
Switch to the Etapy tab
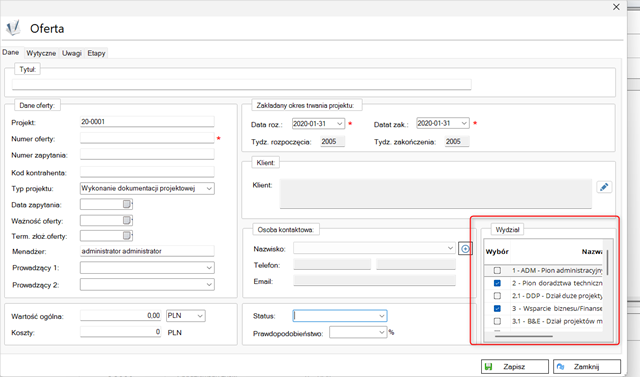click(x=96, y=53)
